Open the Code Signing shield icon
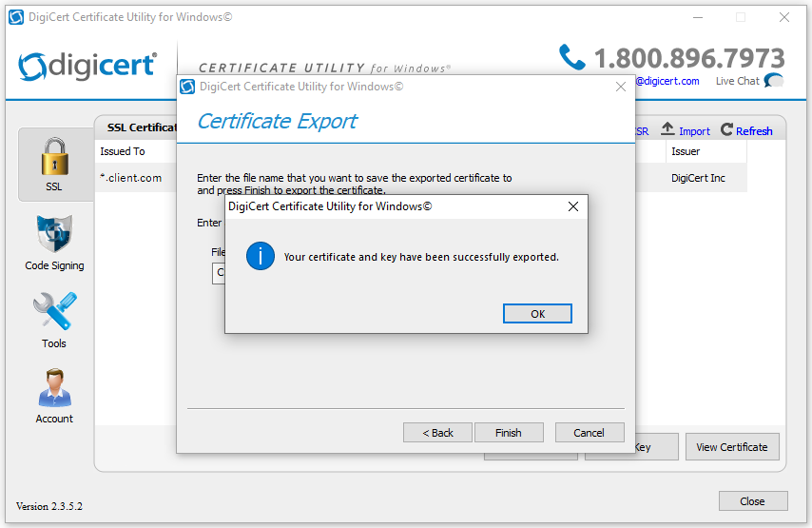This screenshot has width=812, height=528. (x=54, y=234)
